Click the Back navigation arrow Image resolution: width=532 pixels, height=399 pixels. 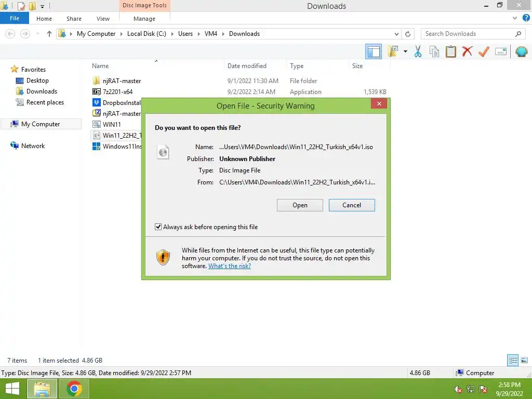pyautogui.click(x=10, y=34)
